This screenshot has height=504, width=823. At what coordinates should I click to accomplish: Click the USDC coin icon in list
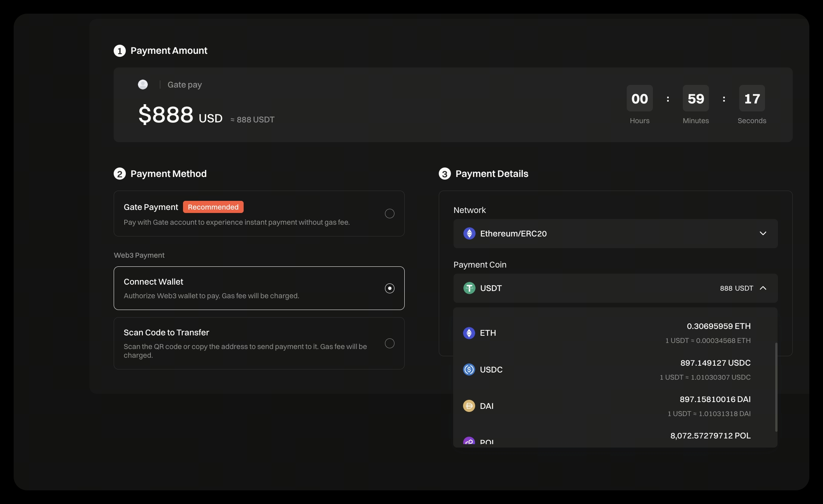click(x=469, y=369)
